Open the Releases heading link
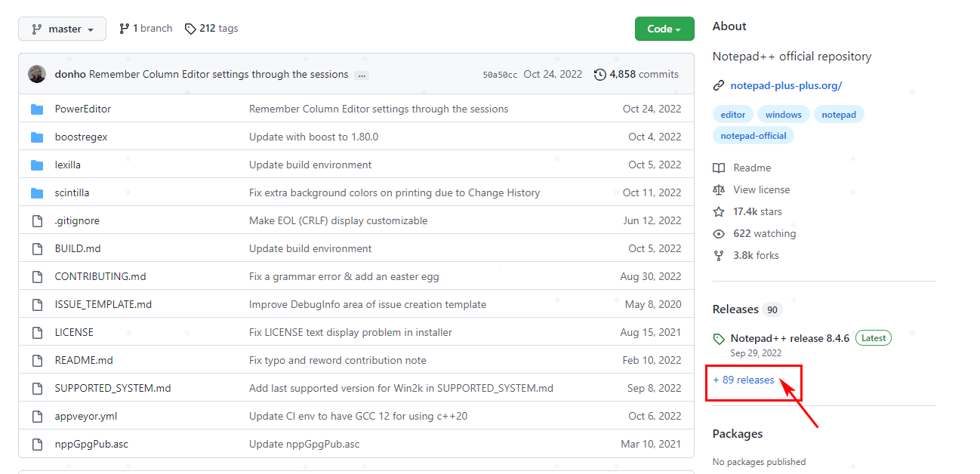Image resolution: width=980 pixels, height=474 pixels. pos(735,309)
